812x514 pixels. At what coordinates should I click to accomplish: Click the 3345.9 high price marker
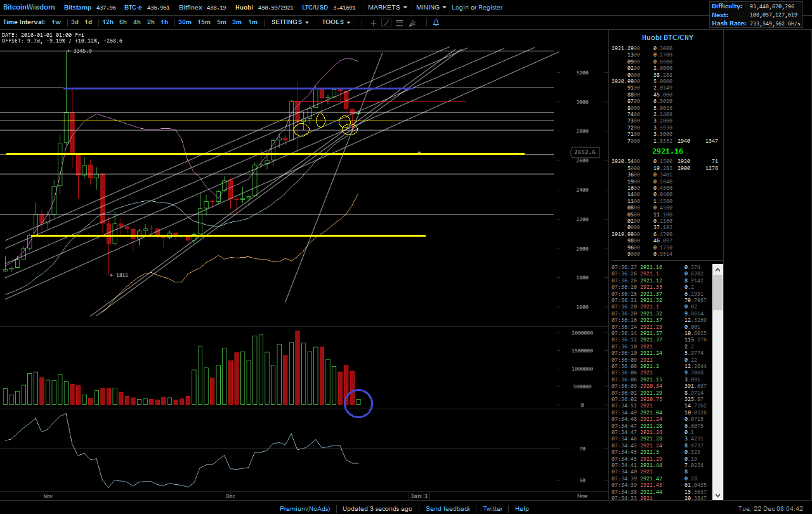(x=80, y=51)
